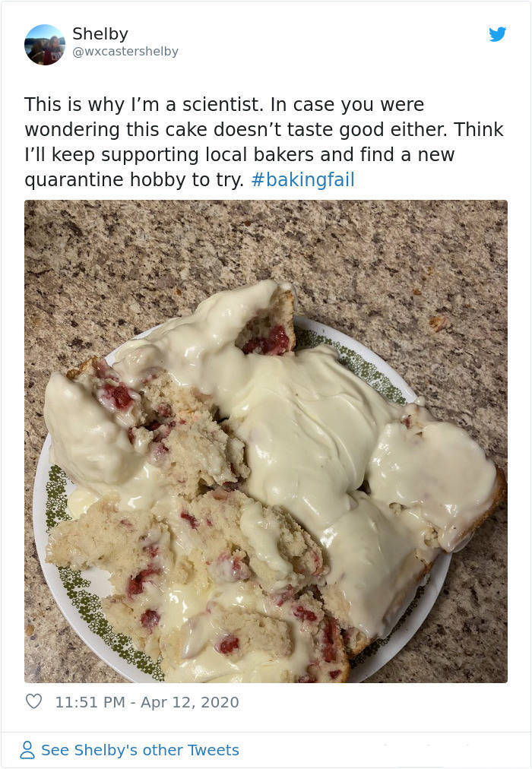Click the word Tweets in the bottom link
The width and height of the screenshot is (532, 769).
coord(214,750)
